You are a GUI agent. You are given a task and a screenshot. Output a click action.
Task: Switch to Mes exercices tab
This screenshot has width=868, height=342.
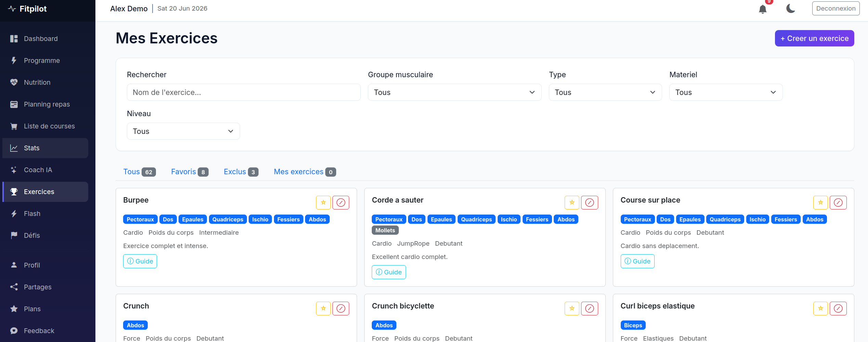(305, 172)
